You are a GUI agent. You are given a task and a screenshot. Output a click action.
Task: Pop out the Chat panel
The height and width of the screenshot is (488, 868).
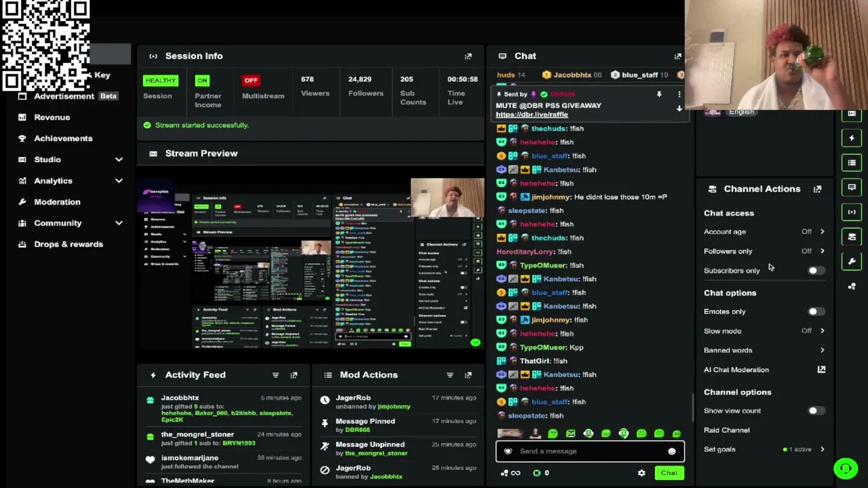pyautogui.click(x=677, y=56)
